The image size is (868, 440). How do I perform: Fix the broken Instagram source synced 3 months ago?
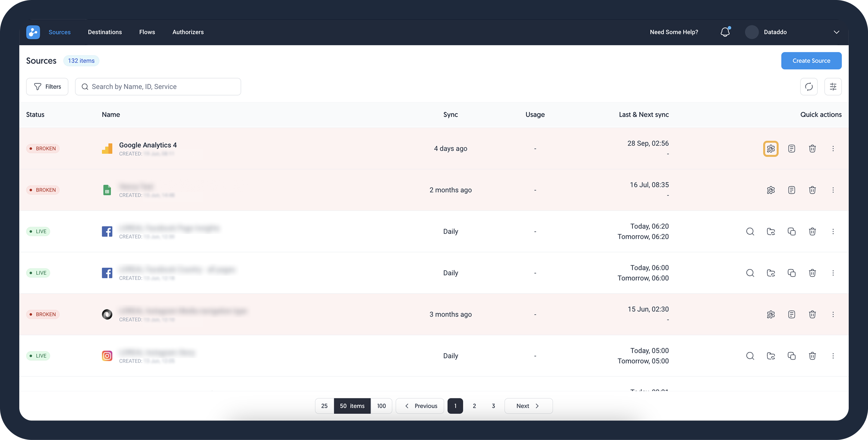click(771, 314)
